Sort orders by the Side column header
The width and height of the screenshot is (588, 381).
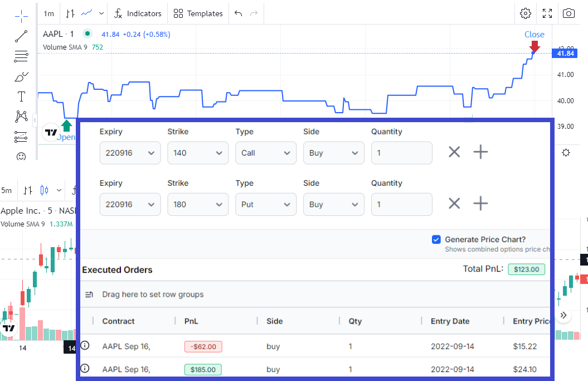click(275, 321)
